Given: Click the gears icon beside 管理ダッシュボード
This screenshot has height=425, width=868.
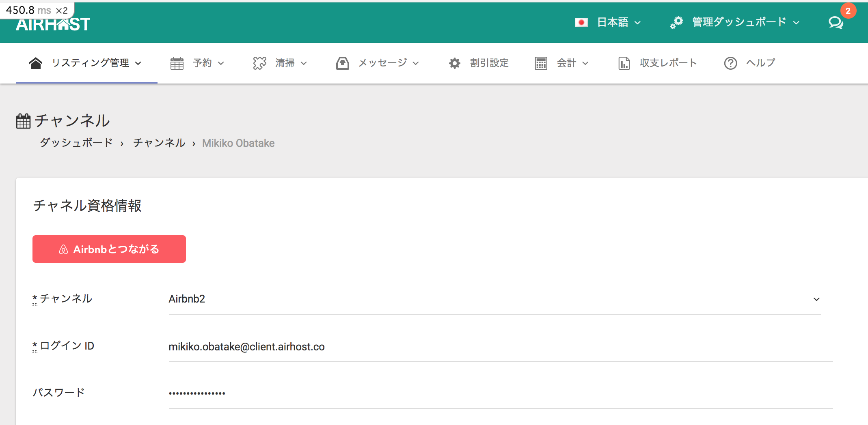Looking at the screenshot, I should [x=676, y=22].
